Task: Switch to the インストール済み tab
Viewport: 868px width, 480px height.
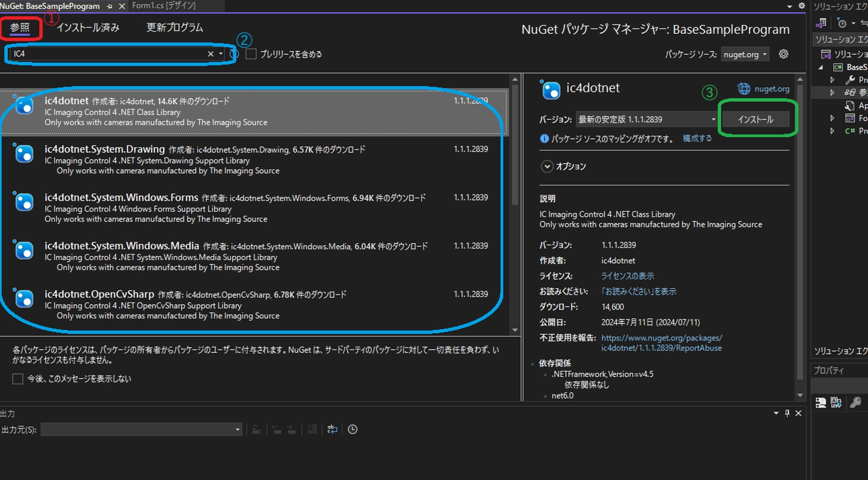Action: (x=88, y=28)
